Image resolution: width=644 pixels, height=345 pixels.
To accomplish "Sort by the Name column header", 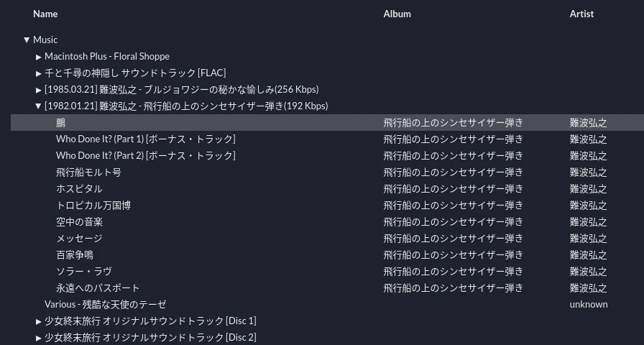I will tap(45, 14).
